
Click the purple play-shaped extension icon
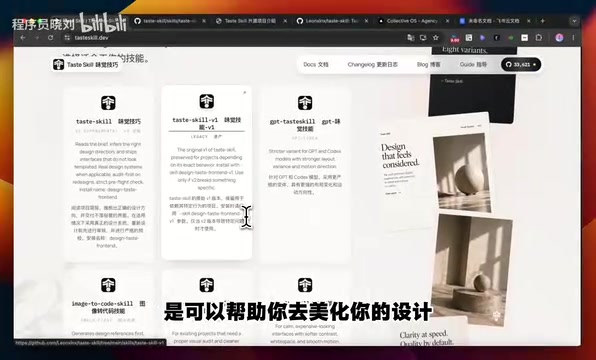483,38
